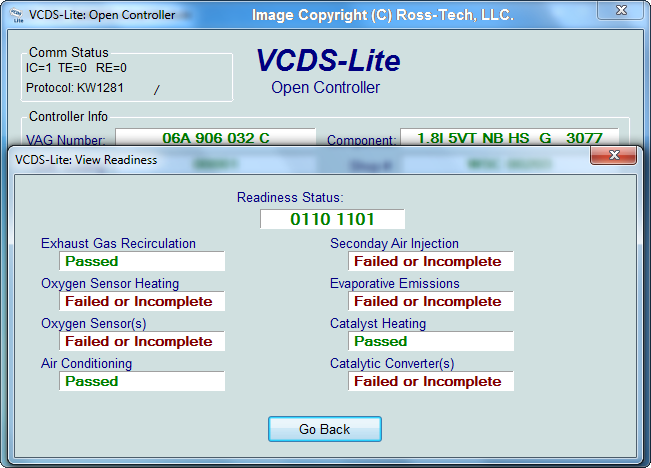
Task: Click the VCDS-Lite title bar app icon
Action: click(17, 15)
